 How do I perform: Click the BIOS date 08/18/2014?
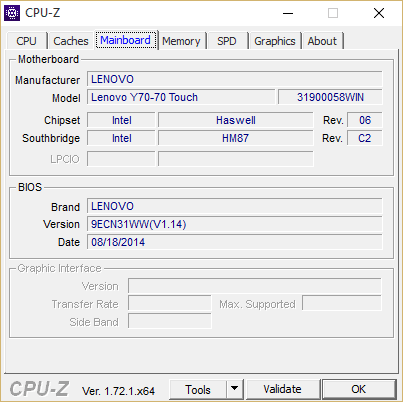(x=235, y=242)
